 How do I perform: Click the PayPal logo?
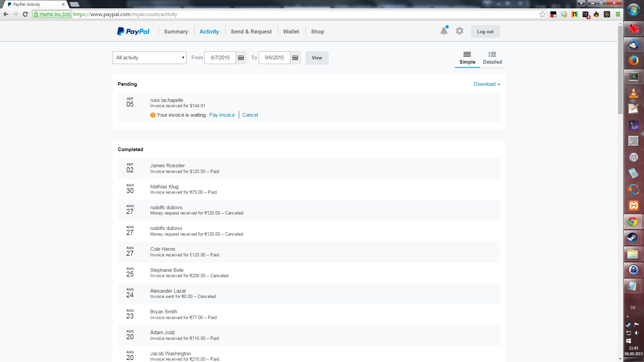pos(133,32)
